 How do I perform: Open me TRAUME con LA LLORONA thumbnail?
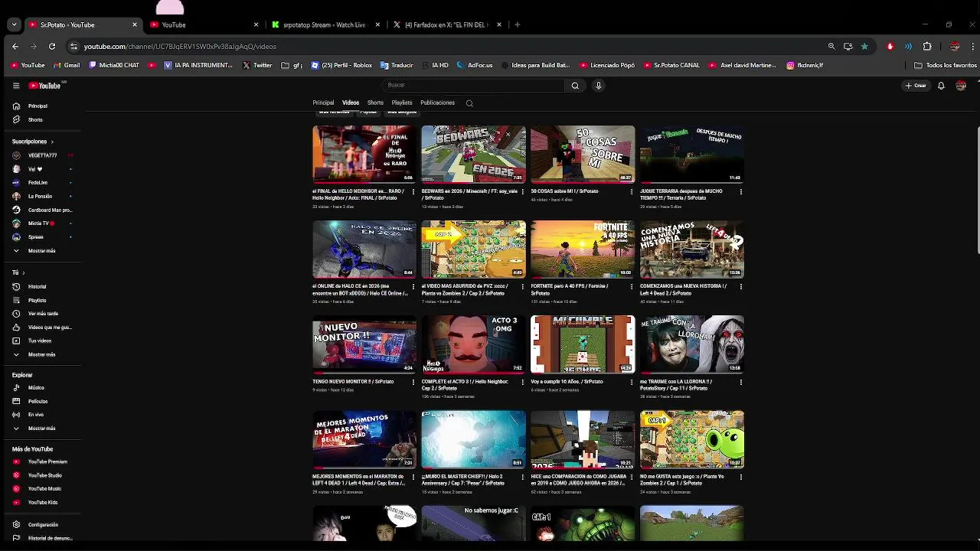(692, 344)
